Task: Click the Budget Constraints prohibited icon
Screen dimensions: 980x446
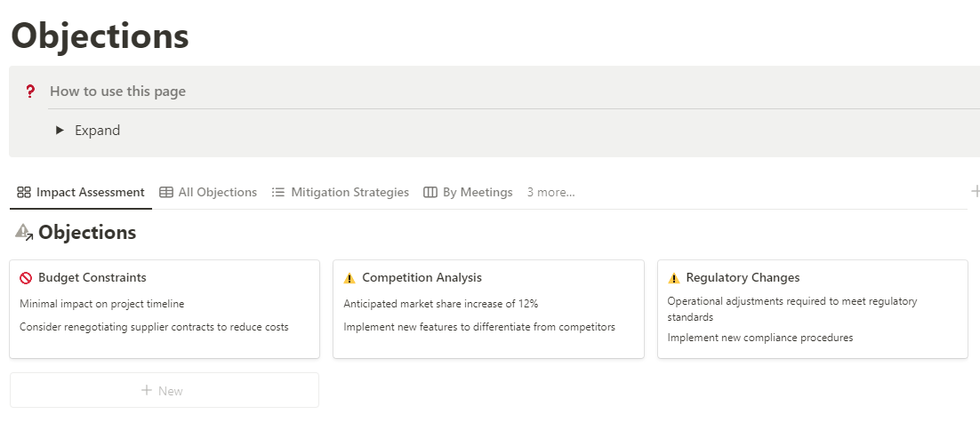Action: coord(26,278)
